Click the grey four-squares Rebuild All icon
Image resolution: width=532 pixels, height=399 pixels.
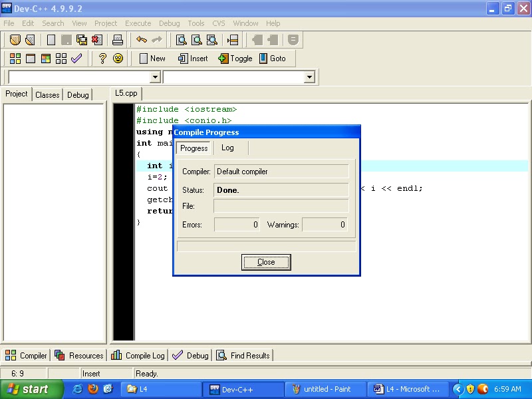[61, 59]
